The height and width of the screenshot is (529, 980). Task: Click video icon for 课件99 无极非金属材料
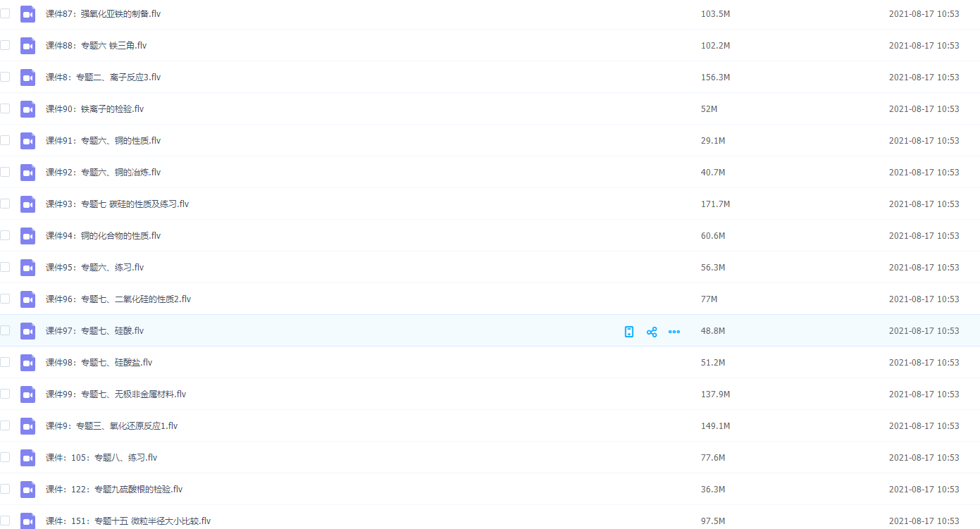(27, 394)
